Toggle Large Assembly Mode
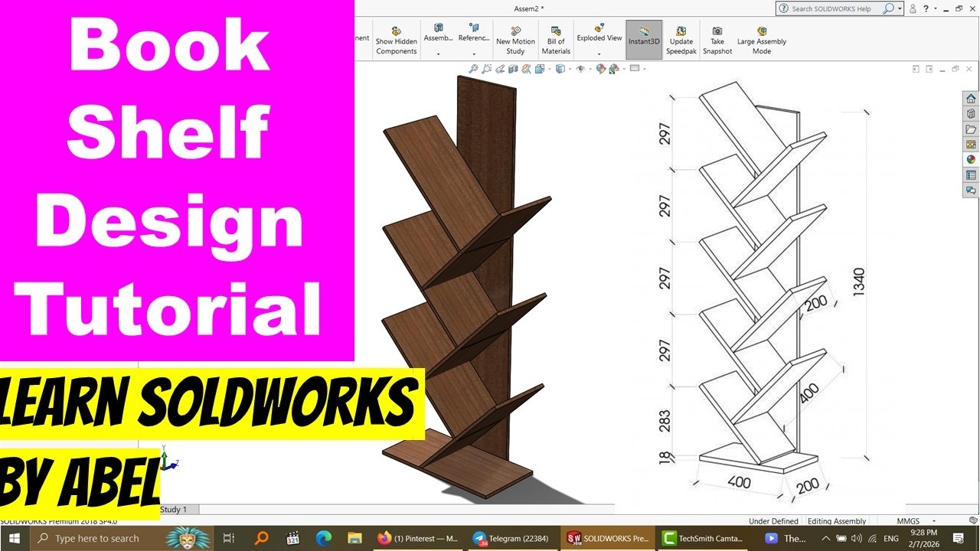 [762, 41]
